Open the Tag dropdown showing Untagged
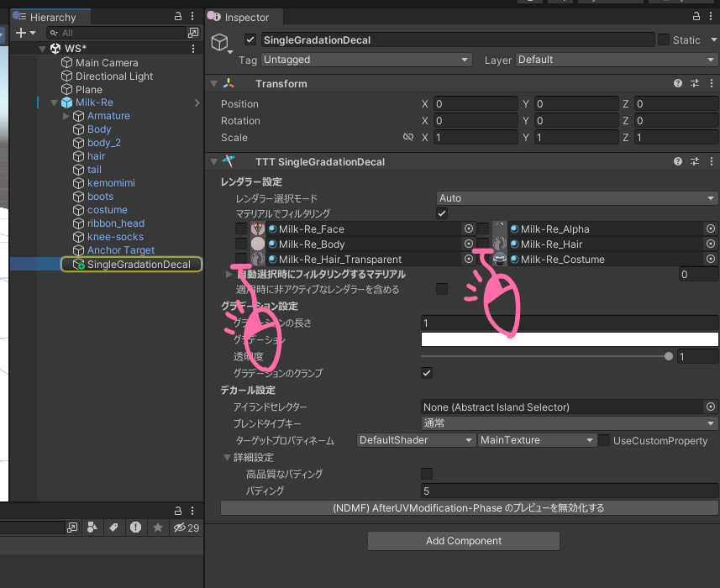The width and height of the screenshot is (720, 588). click(x=366, y=60)
